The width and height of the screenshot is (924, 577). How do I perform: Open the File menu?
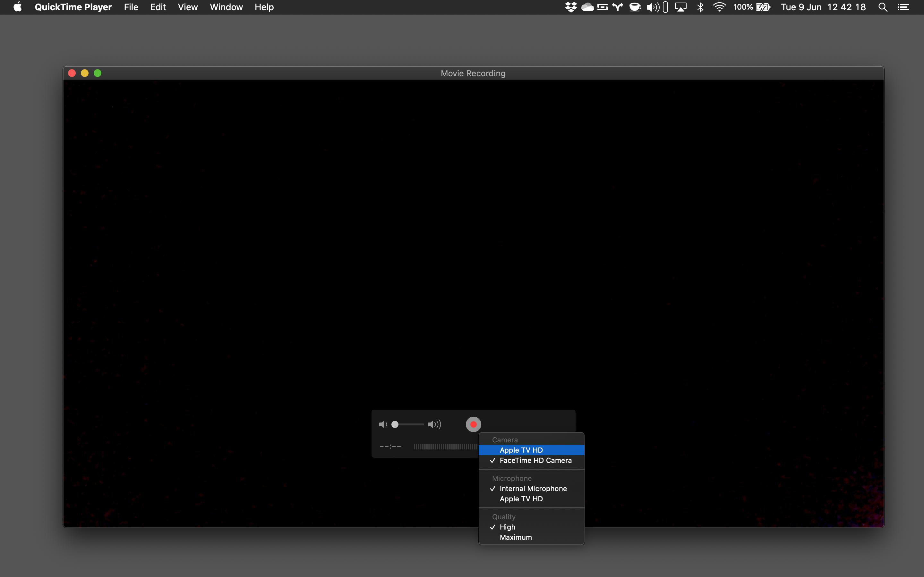[x=131, y=7]
